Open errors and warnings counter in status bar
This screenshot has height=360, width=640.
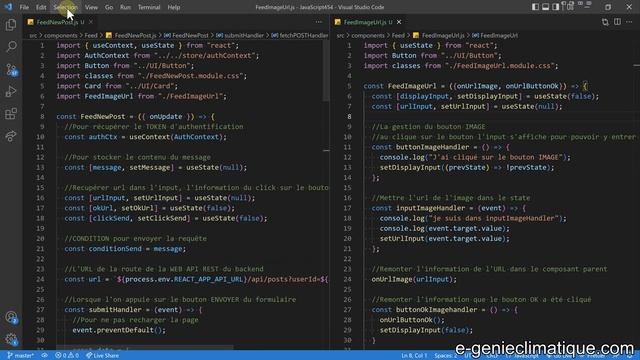[67, 356]
